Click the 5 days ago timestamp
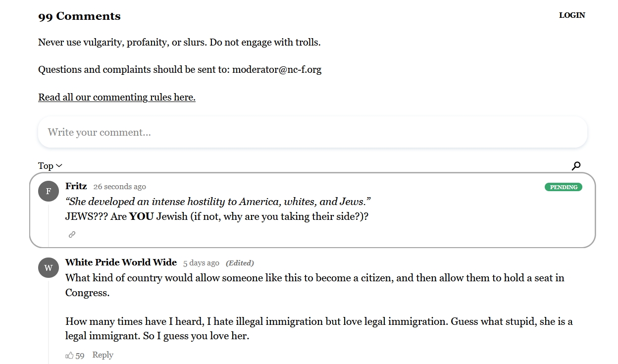The width and height of the screenshot is (618, 364). (201, 263)
